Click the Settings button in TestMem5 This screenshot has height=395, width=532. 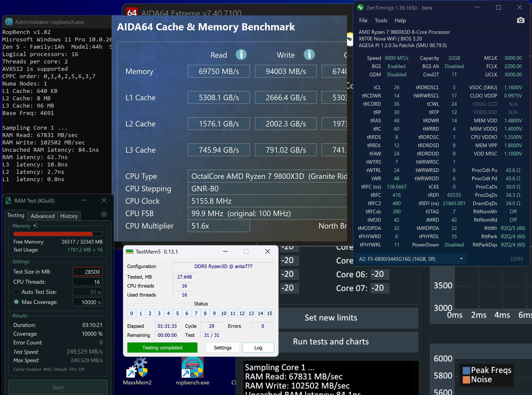[223, 347]
